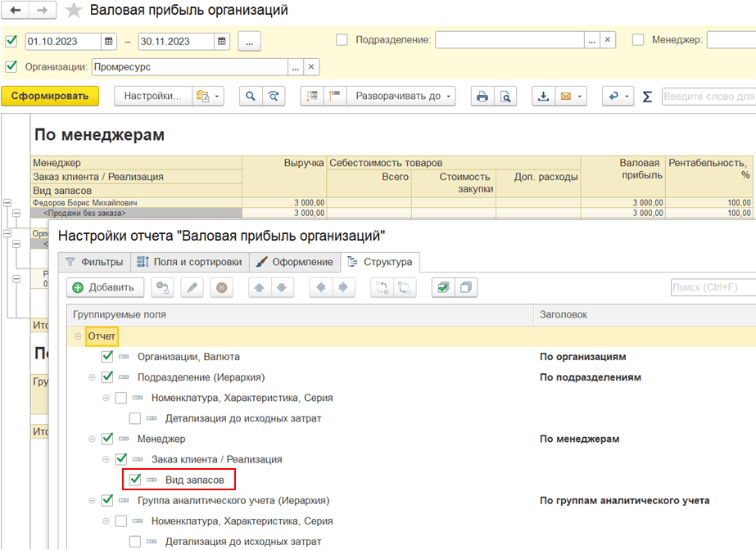Uncheck Подразделение (Иерархия) grouping
Viewport: 756px width, 550px height.
(107, 377)
